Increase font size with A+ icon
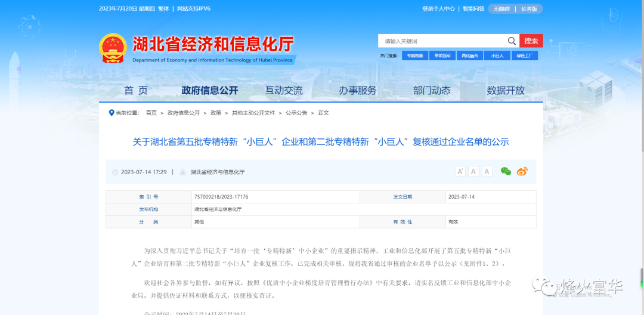644x315 pixels. tap(460, 172)
